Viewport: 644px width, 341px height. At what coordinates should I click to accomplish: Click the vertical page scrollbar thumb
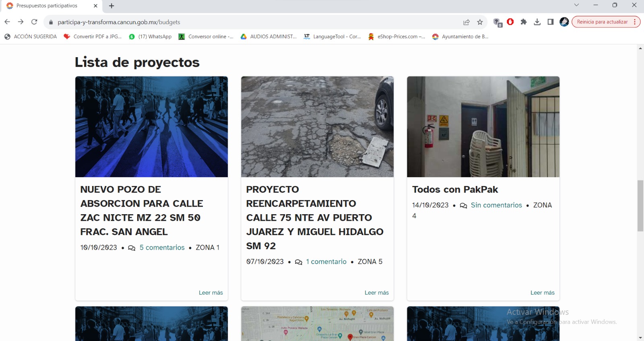point(640,206)
